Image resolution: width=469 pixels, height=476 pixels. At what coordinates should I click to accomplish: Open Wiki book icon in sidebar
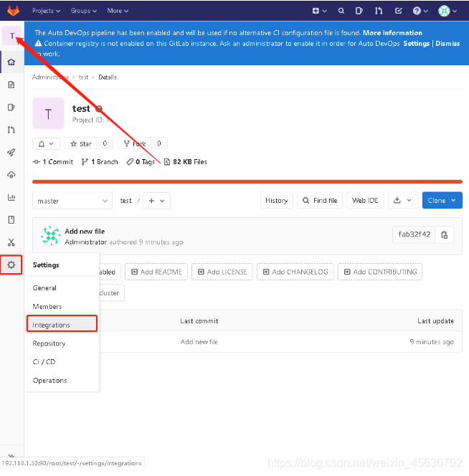(11, 219)
